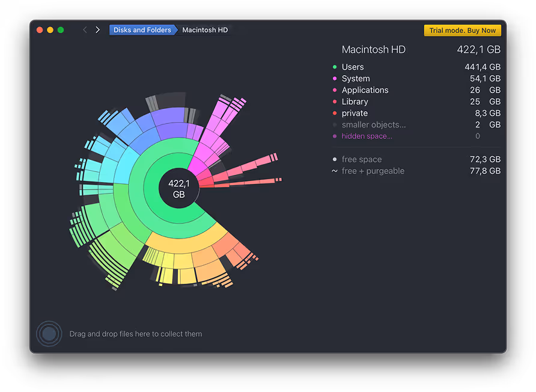Select the Applications row

tap(416, 90)
